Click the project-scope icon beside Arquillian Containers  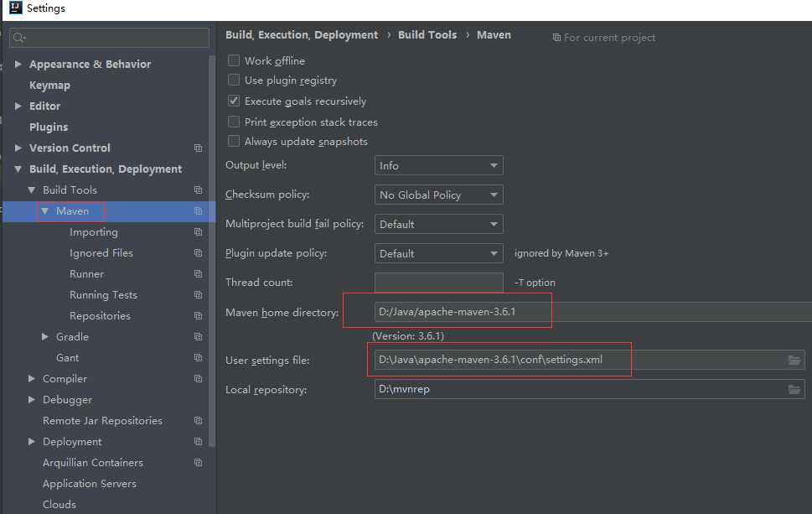tap(198, 463)
